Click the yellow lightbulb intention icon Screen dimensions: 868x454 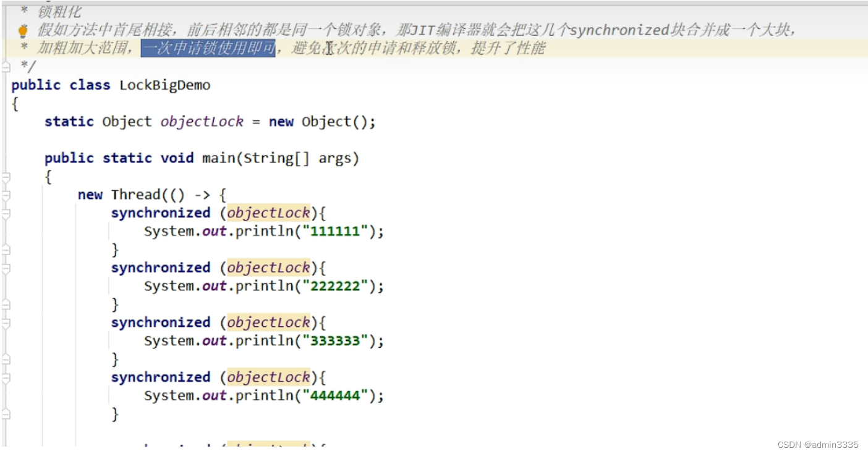[23, 30]
